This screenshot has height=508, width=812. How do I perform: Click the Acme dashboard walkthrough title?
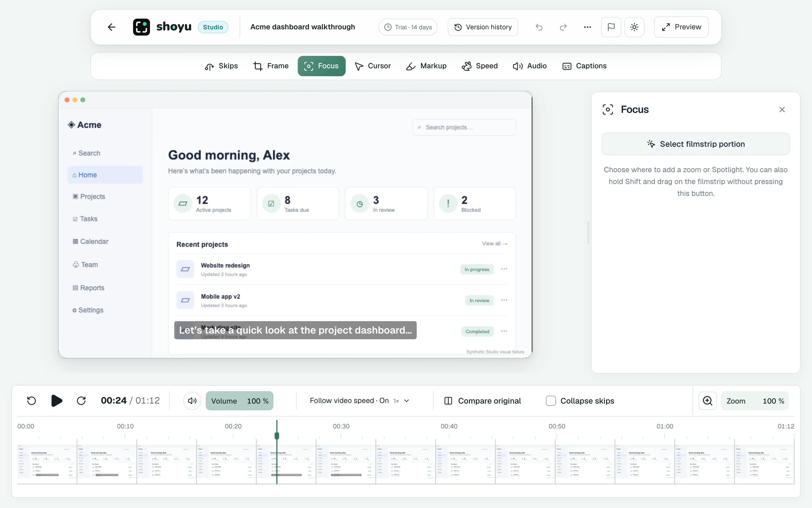(303, 27)
